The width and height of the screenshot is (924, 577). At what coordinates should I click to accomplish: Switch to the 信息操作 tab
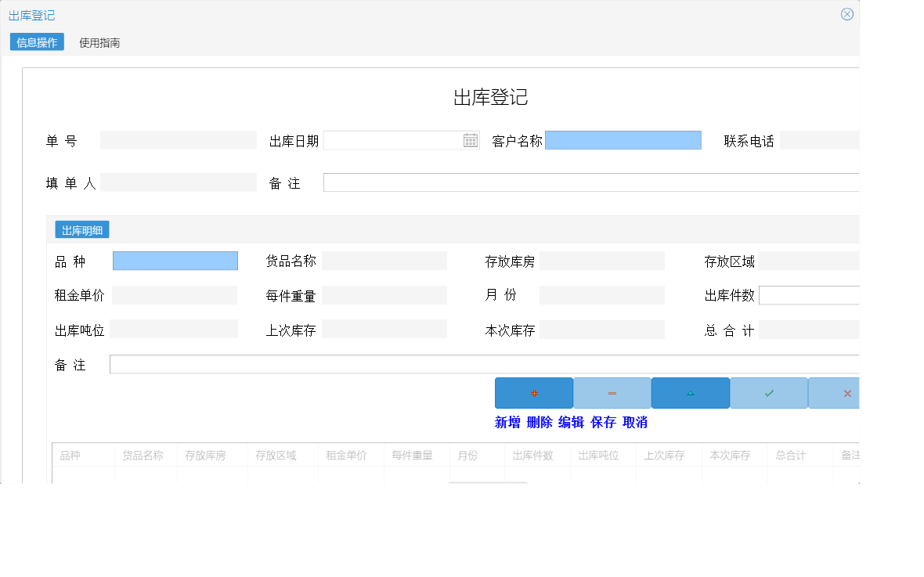point(36,42)
